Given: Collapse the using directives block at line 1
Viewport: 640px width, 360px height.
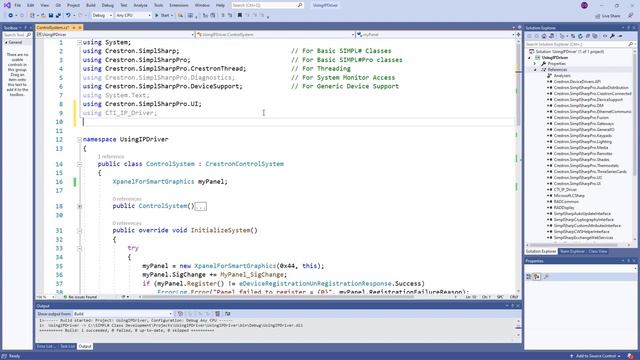Looking at the screenshot, I should (x=80, y=42).
